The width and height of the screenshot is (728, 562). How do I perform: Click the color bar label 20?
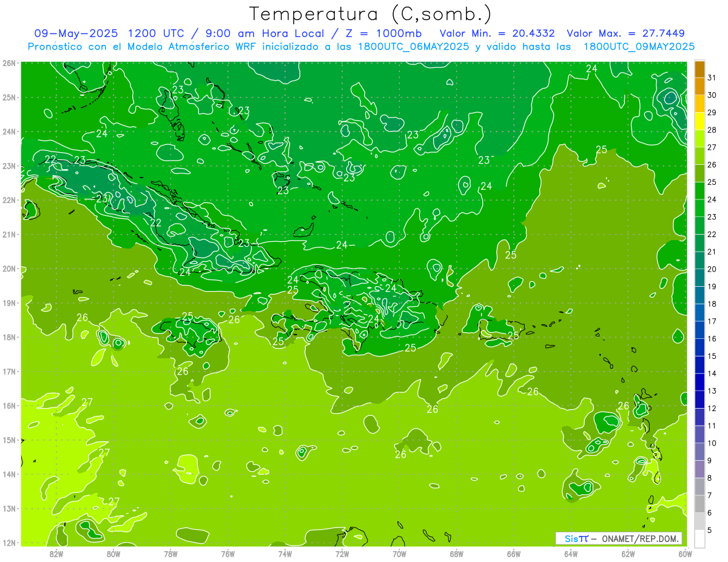(712, 269)
